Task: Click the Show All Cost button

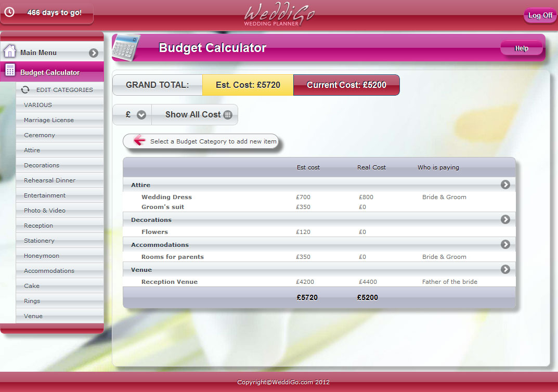Action: 194,114
